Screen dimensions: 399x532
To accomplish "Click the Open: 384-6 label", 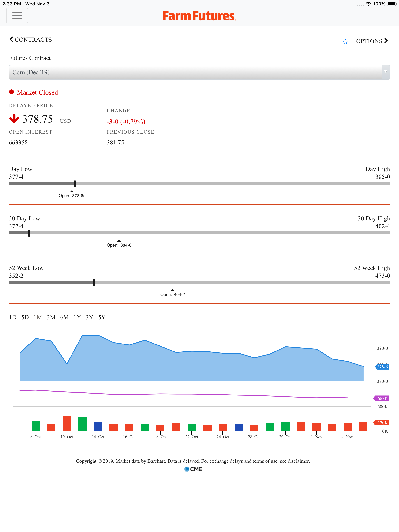I will pyautogui.click(x=119, y=245).
